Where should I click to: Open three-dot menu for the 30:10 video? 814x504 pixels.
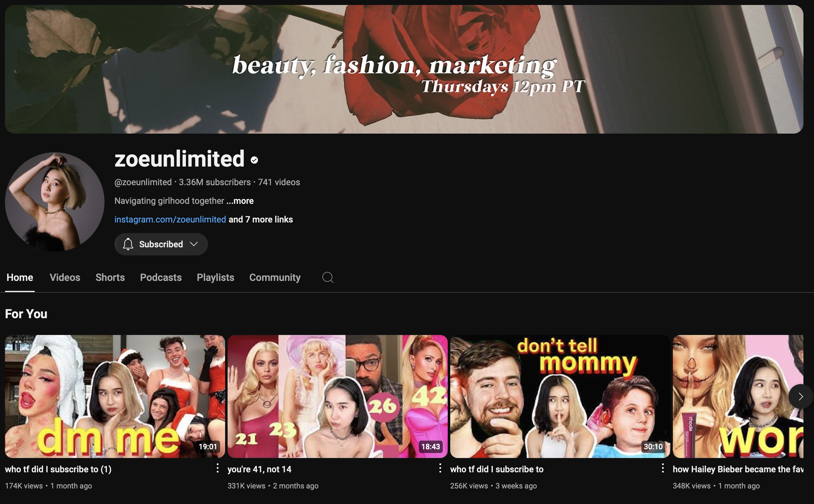(x=663, y=468)
